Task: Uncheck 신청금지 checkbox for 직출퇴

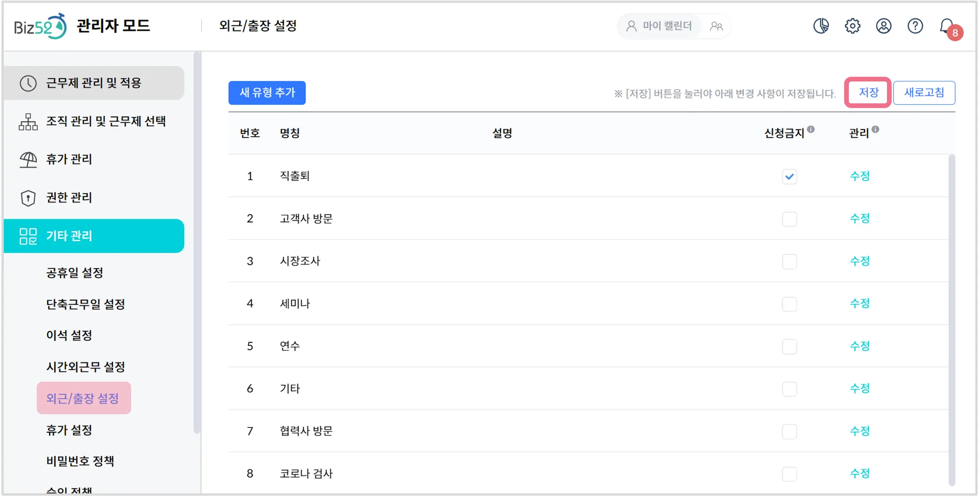Action: (x=789, y=177)
